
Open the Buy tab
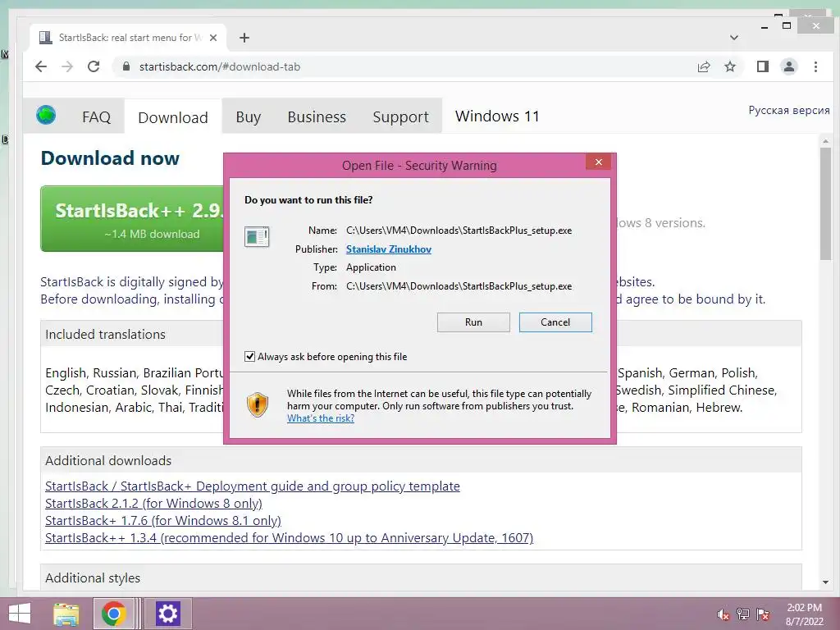[248, 116]
